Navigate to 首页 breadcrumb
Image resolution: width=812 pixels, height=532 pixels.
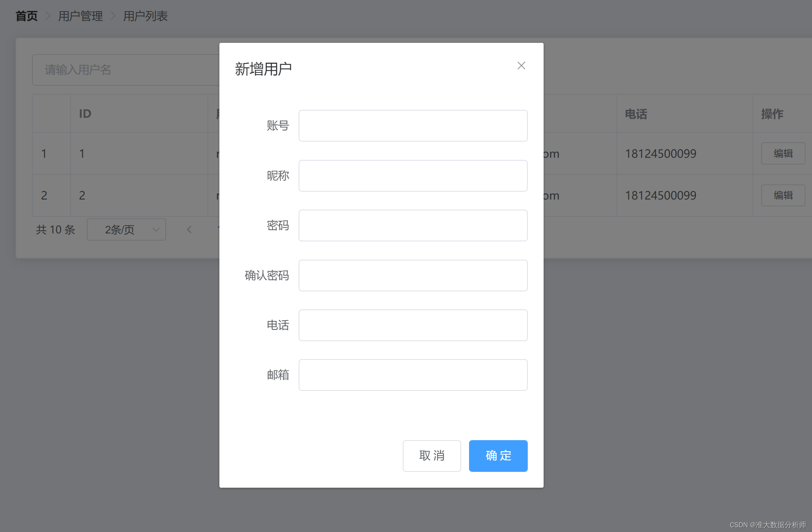point(27,16)
